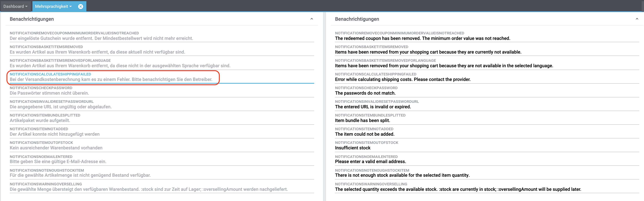Focus 'Bitte geben Sie eine gültige E-Mail-Adresse ein.' field
The image size is (644, 201).
[162, 162]
